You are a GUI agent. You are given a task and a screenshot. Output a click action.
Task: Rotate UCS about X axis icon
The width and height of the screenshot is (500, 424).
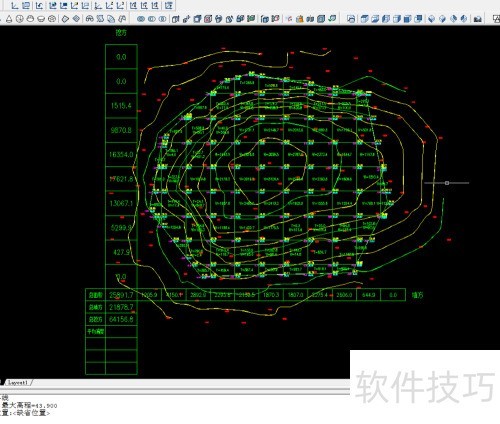point(133,5)
